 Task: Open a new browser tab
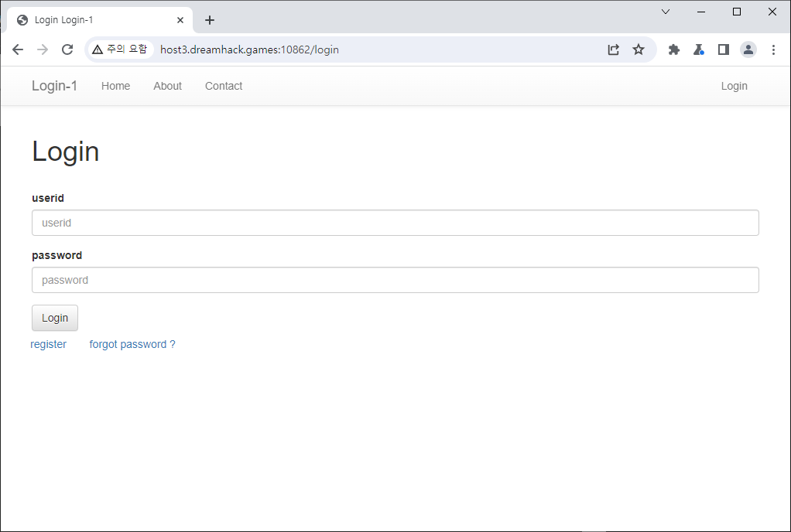pos(210,20)
